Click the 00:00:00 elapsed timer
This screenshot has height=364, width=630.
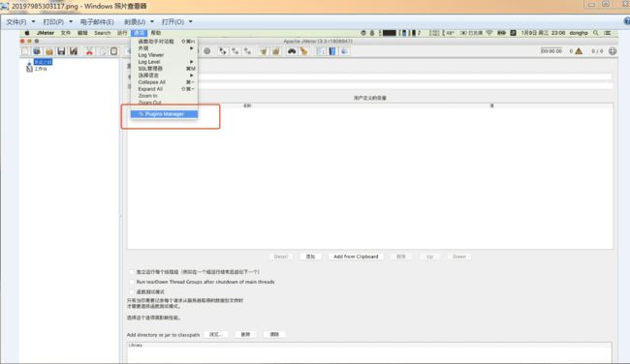[551, 51]
